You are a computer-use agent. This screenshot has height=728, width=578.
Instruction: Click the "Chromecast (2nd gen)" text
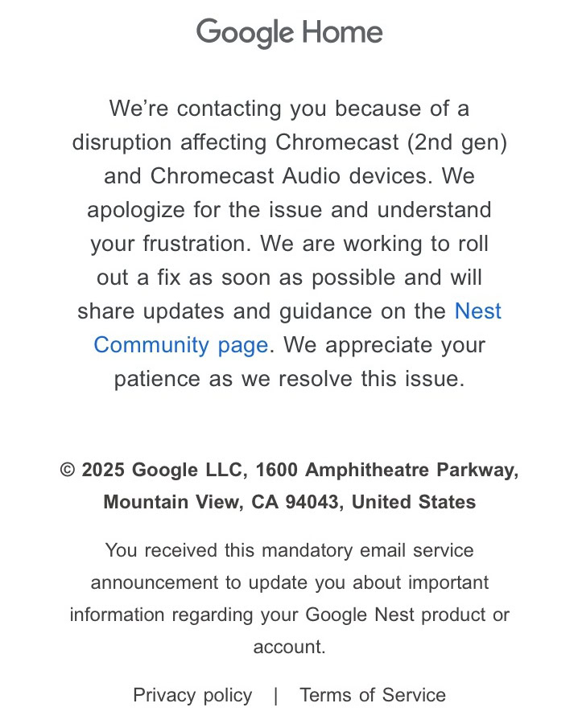[x=392, y=142]
